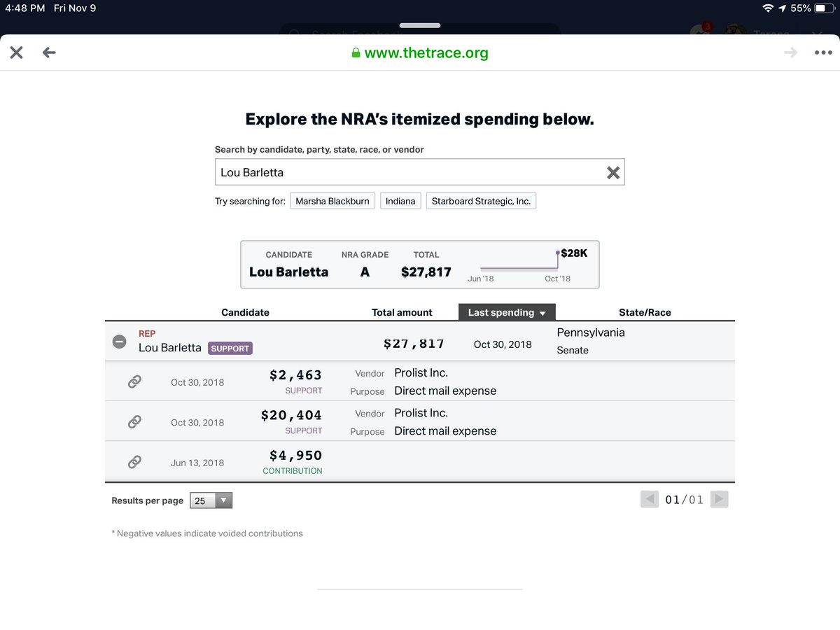Screen dimensions: 840x630
Task: Collapse the Lou Barletta row with the minus icon
Action: coord(120,342)
